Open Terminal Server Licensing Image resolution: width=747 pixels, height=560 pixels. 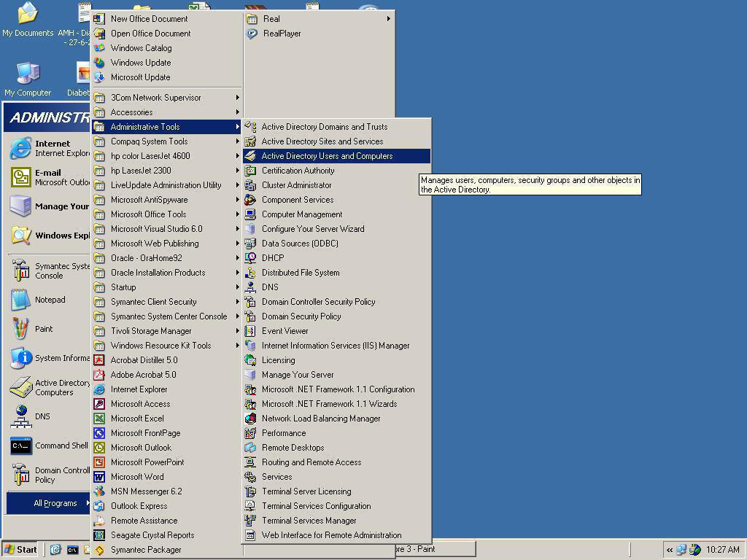336,491
